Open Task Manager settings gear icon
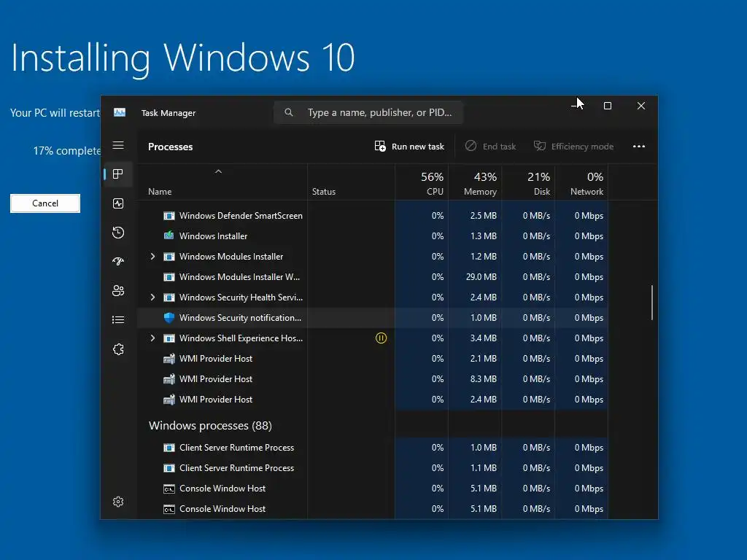Viewport: 747px width, 560px height. 118,502
